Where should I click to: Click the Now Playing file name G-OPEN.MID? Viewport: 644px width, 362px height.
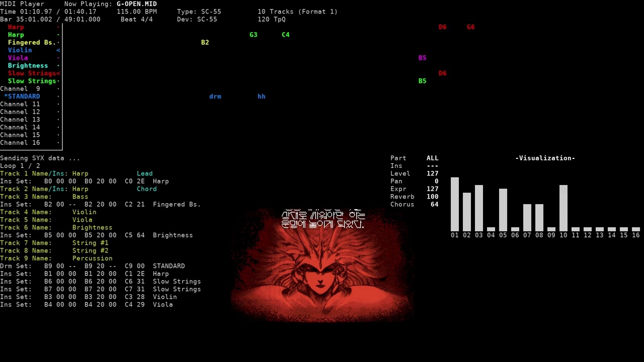137,4
